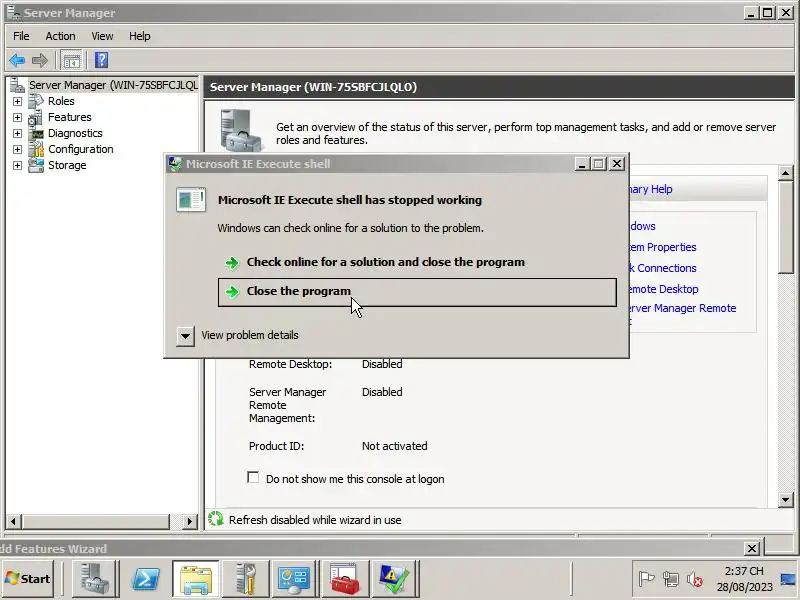The width and height of the screenshot is (800, 600).
Task: Select the Features node icon in tree
Action: point(36,117)
